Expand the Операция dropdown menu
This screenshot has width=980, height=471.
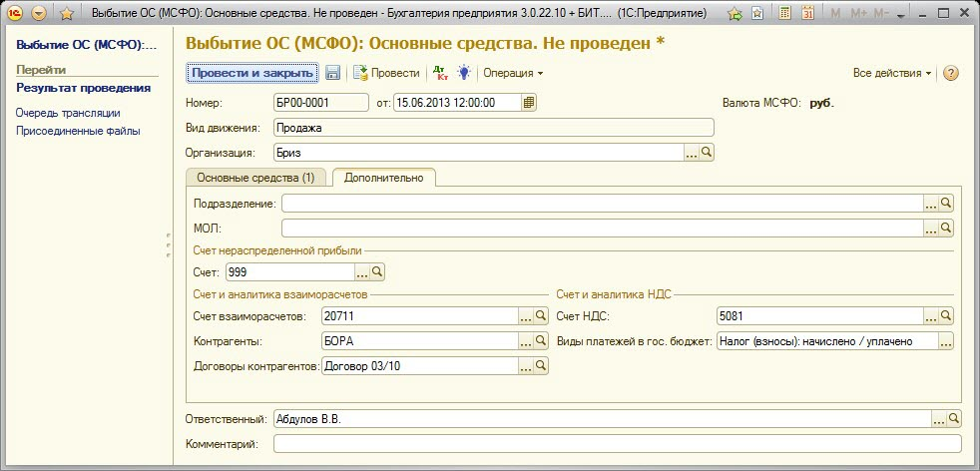513,74
